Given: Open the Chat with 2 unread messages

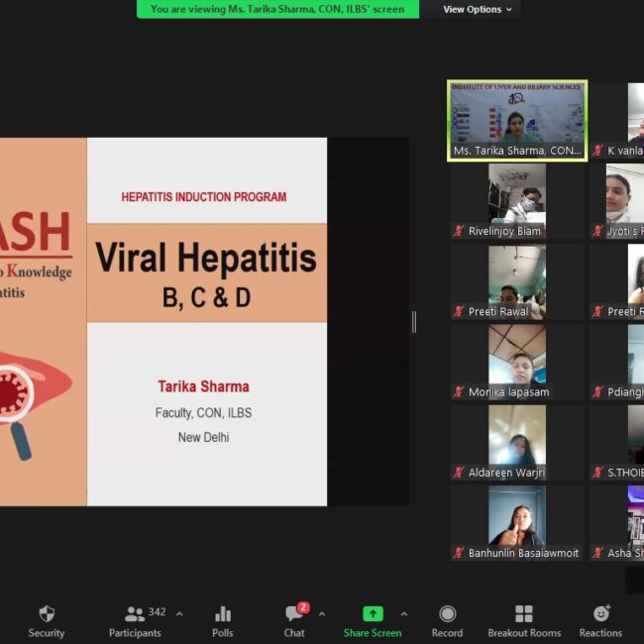Looking at the screenshot, I should pos(294,614).
